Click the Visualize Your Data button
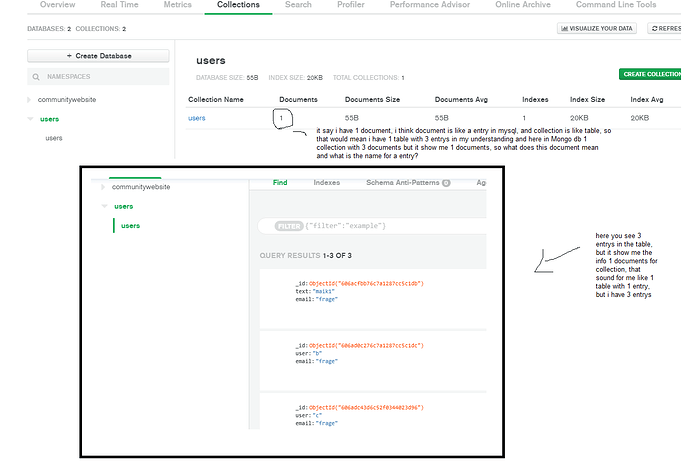Viewport: 690px width, 473px height. point(598,29)
